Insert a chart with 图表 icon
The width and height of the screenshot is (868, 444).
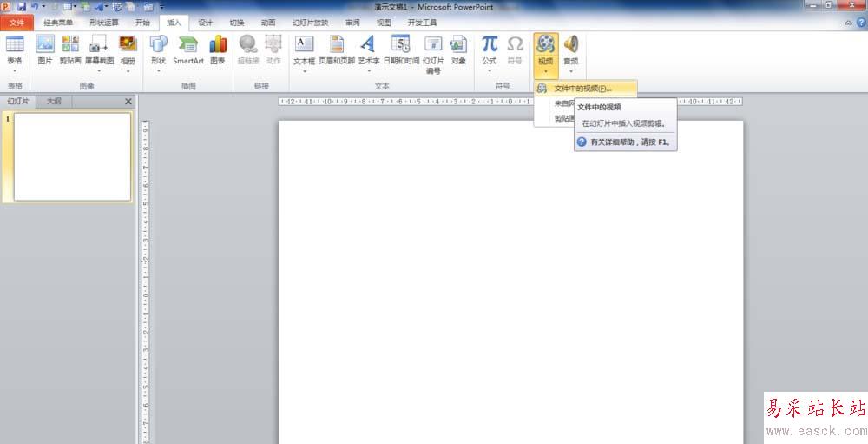coord(218,44)
